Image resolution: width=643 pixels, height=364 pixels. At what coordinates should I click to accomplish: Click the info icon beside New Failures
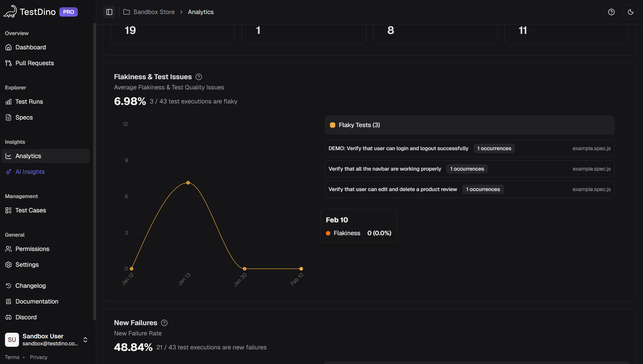click(164, 323)
